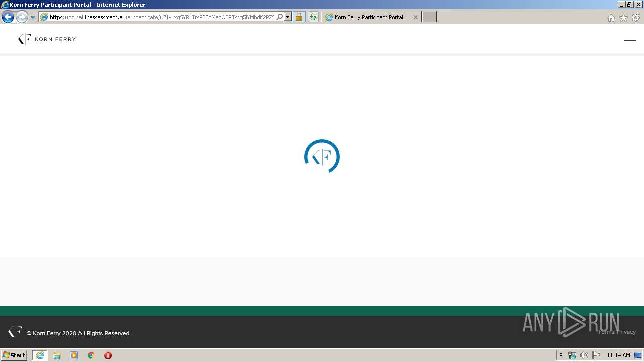Screen dimensions: 644x362
Task: Click Internet Explorer taskbar icon
Action: [40, 355]
